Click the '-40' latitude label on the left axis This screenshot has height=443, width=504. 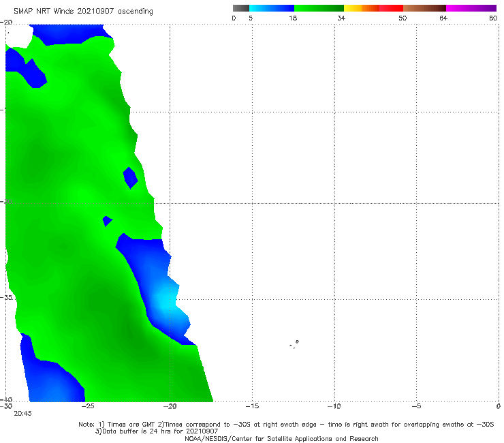6,399
